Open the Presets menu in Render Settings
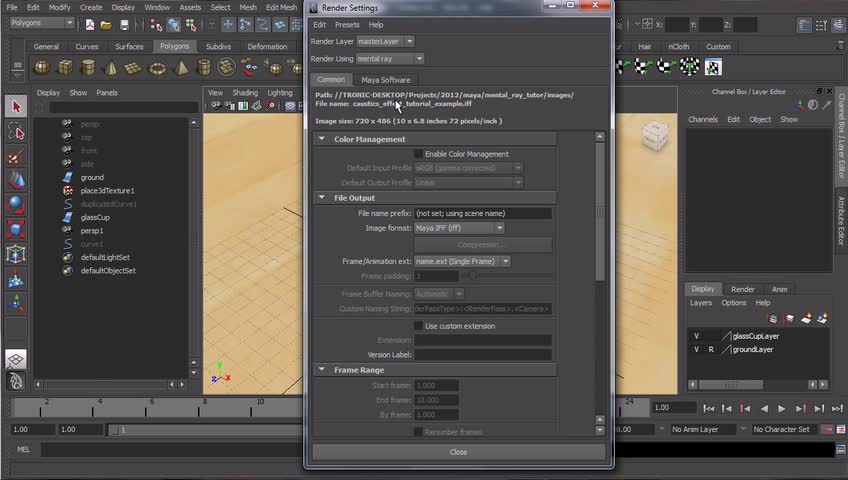 coord(347,24)
